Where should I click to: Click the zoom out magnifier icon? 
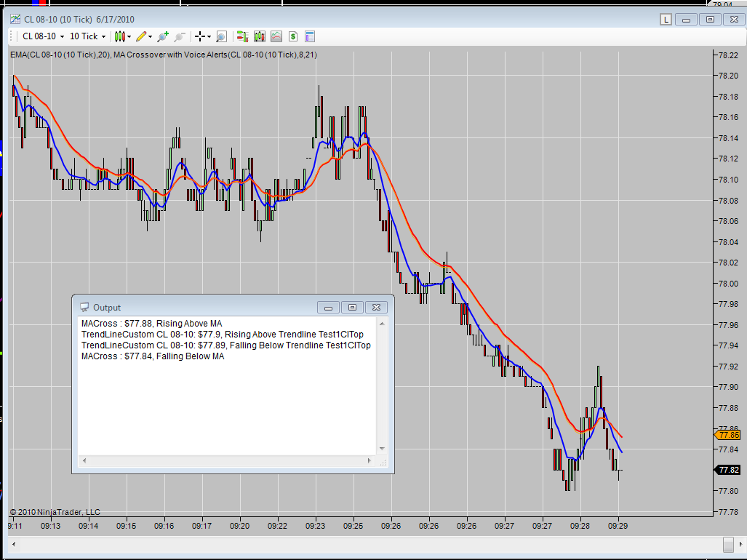tap(180, 36)
